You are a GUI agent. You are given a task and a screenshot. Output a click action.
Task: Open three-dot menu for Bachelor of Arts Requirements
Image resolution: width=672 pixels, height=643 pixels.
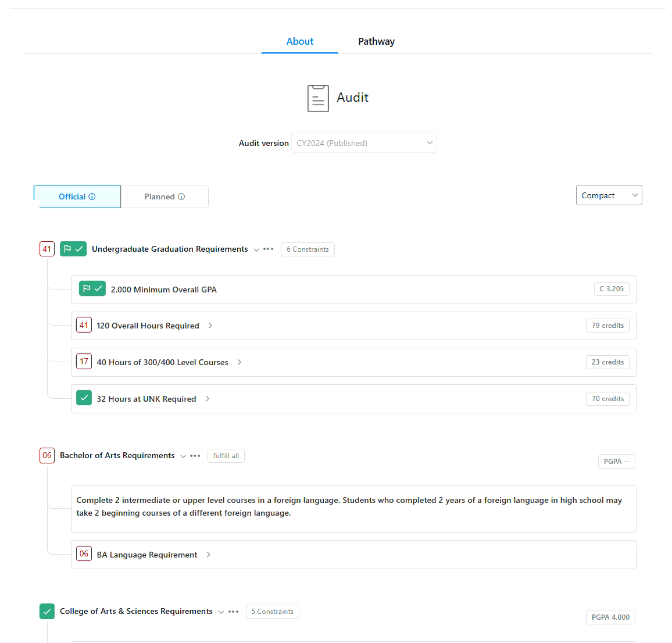(x=195, y=456)
